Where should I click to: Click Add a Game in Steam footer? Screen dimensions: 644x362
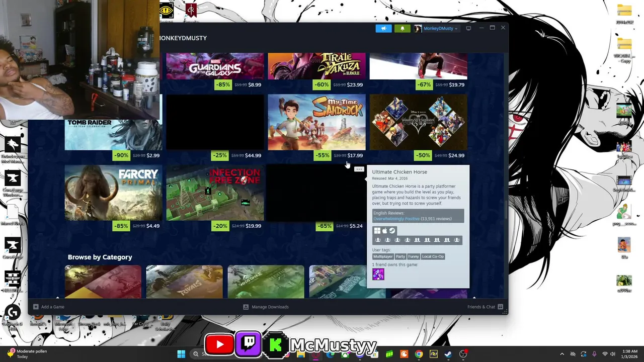coord(49,307)
